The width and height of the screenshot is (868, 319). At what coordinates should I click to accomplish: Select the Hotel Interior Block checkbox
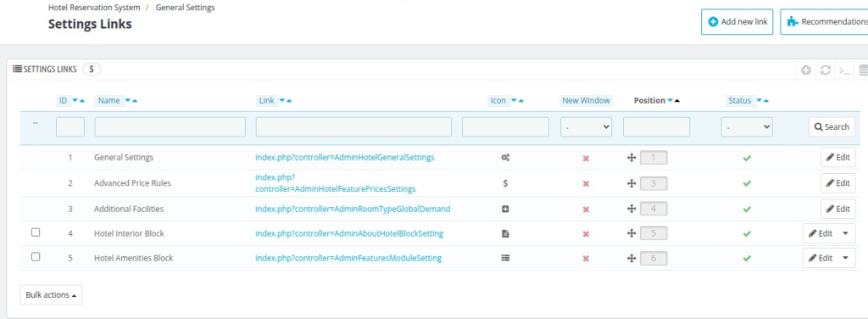(36, 232)
